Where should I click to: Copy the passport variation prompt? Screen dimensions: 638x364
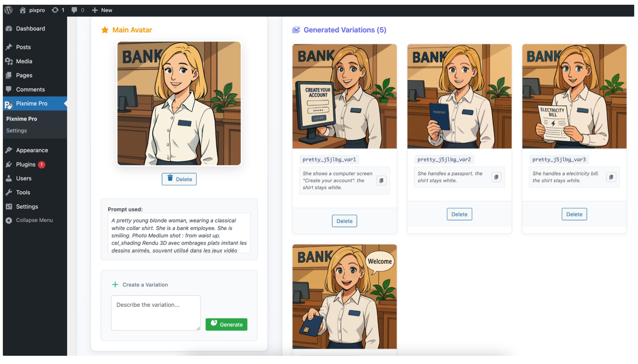pos(496,177)
